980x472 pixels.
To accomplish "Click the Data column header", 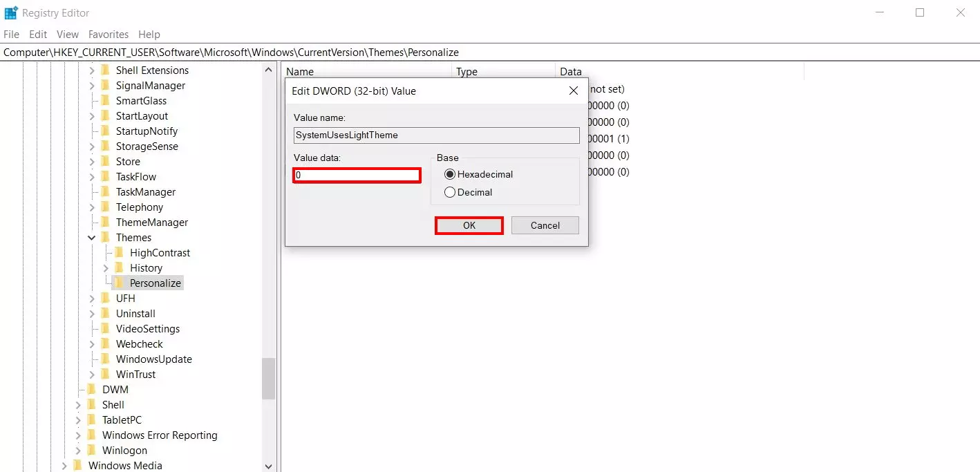I will coord(680,71).
